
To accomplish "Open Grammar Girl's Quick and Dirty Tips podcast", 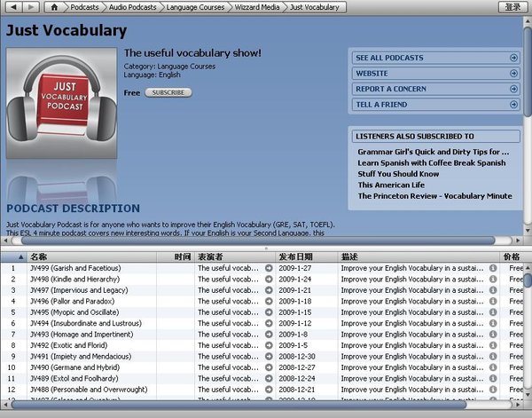I will coord(434,152).
